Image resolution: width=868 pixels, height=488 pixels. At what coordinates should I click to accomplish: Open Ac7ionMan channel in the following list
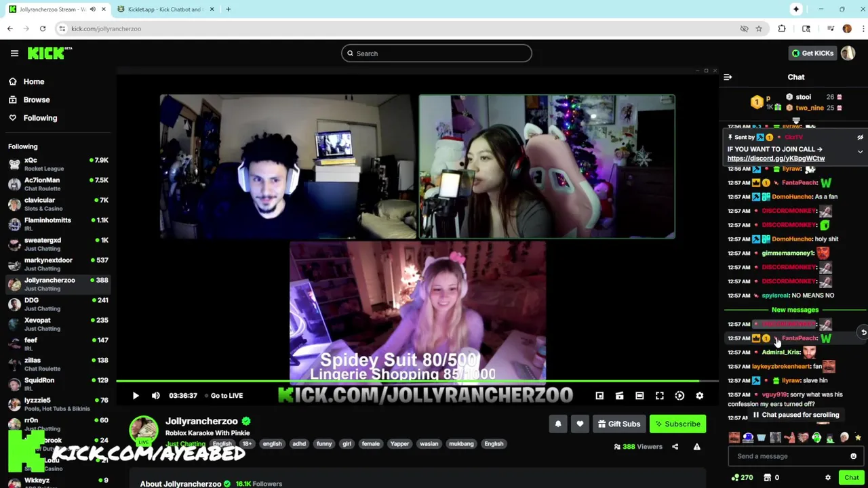[x=58, y=184]
